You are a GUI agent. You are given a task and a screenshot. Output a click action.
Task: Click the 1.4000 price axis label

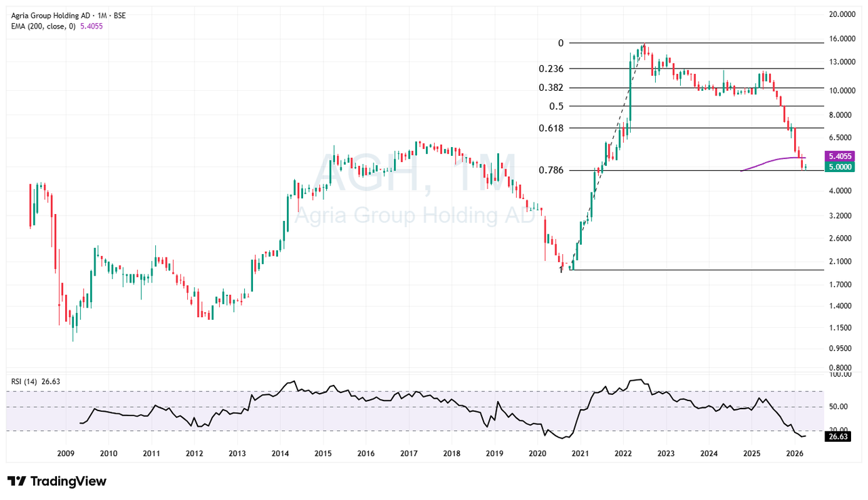point(842,306)
